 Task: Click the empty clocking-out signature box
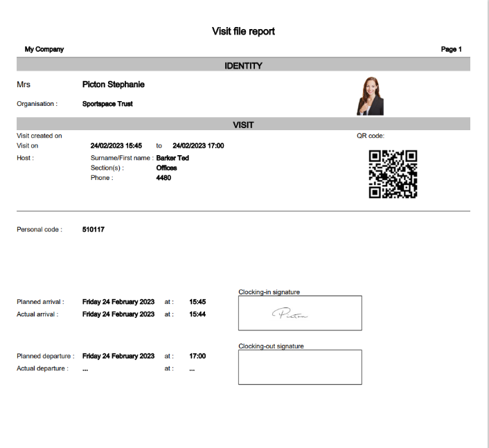tap(300, 367)
